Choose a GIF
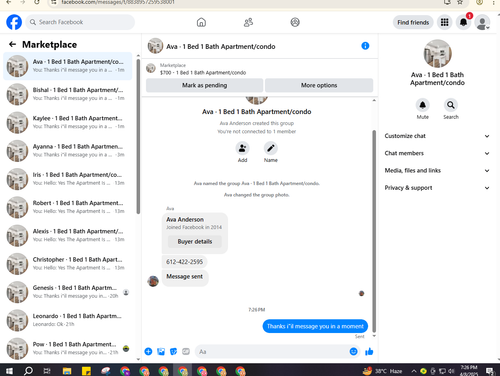Image resolution: width=500 pixels, height=376 pixels. [x=186, y=351]
